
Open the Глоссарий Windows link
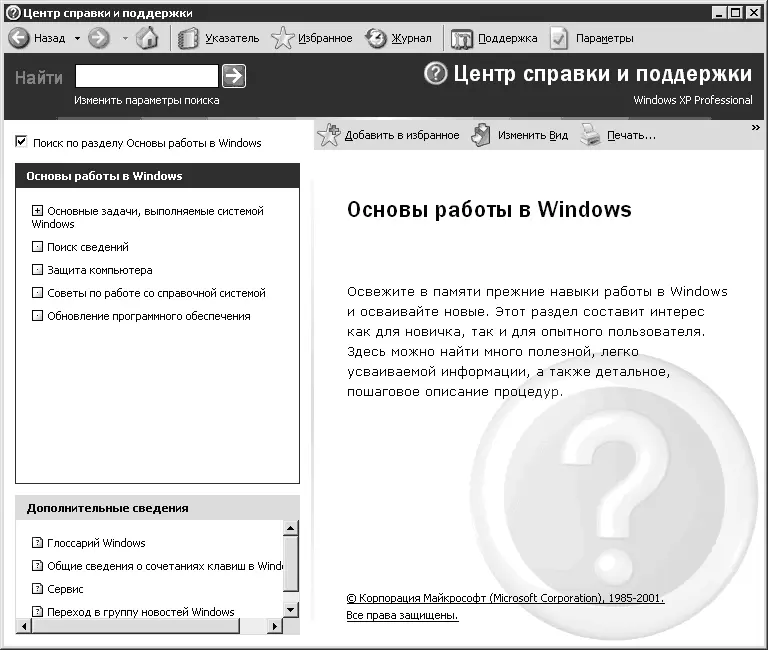pos(96,543)
